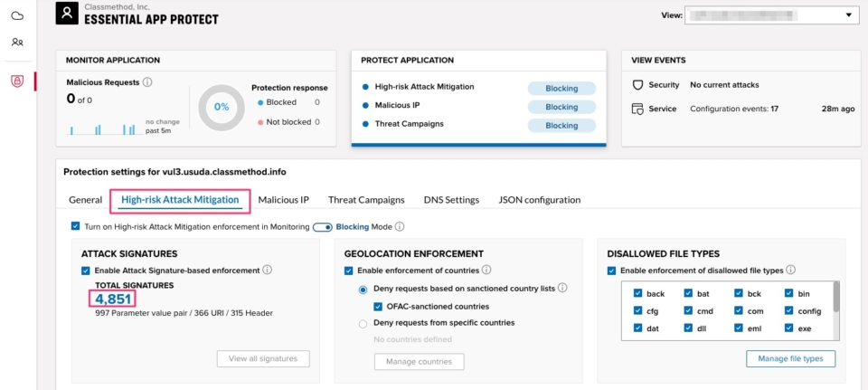Switch to the Malicious IP tab
868x390 pixels.
[x=283, y=200]
